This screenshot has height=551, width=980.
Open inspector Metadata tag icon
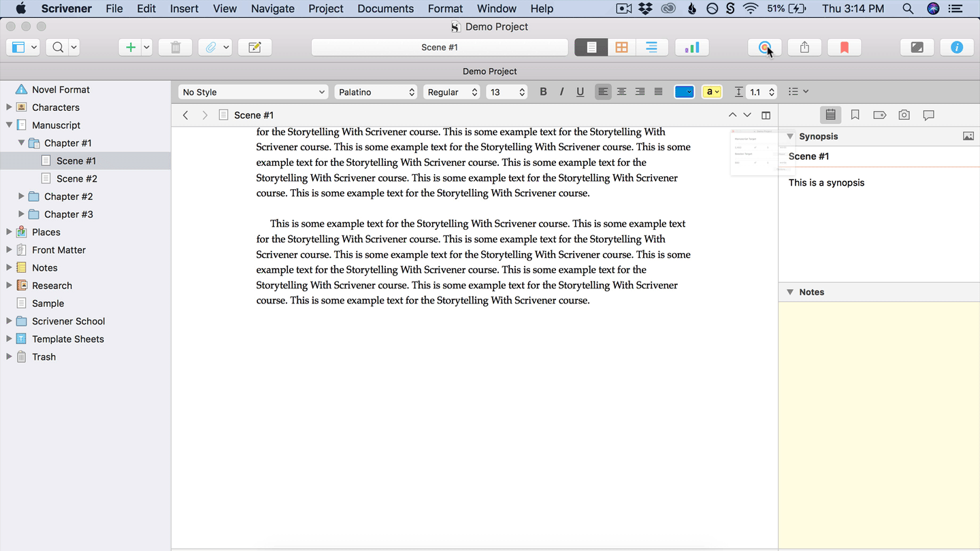point(879,115)
